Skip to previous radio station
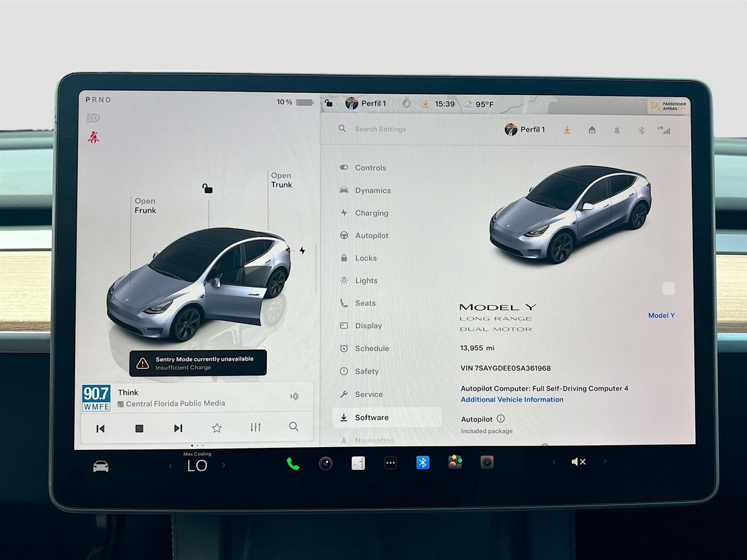 pos(100,428)
